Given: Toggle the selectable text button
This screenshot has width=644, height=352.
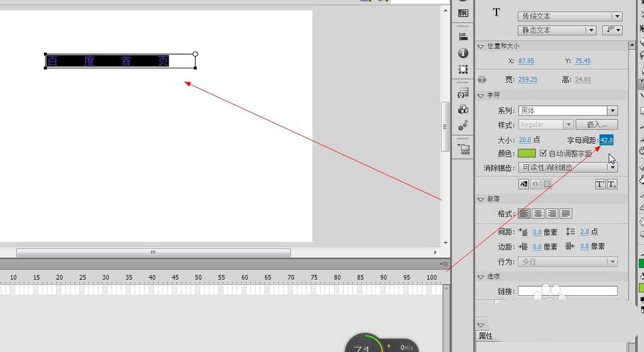Looking at the screenshot, I should [x=524, y=184].
